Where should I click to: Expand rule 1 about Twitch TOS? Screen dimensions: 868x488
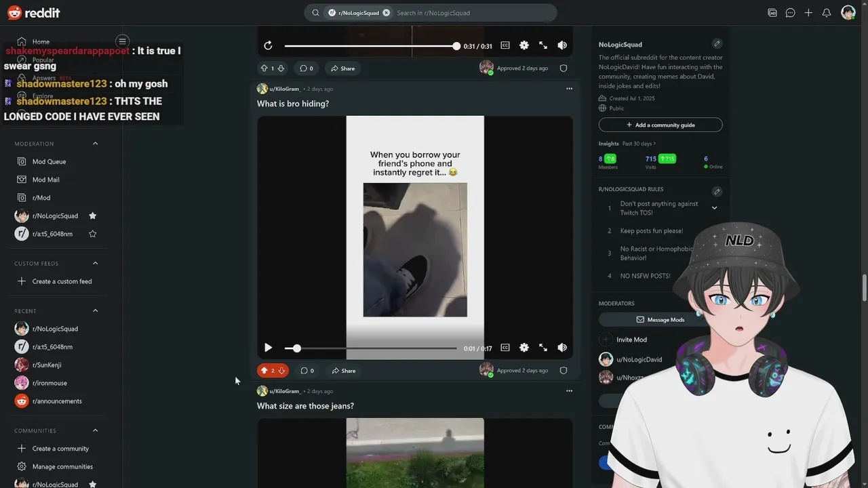714,208
